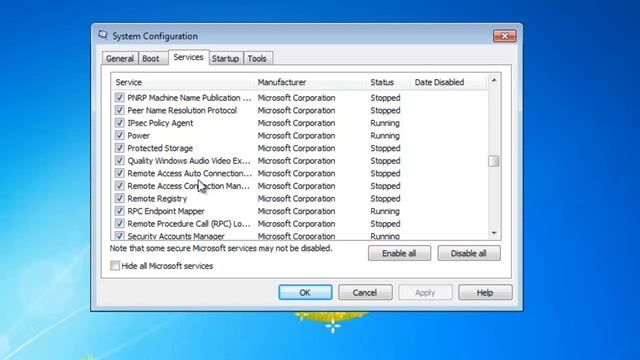Click the System Configuration title bar icon
The image size is (640, 360).
point(103,35)
